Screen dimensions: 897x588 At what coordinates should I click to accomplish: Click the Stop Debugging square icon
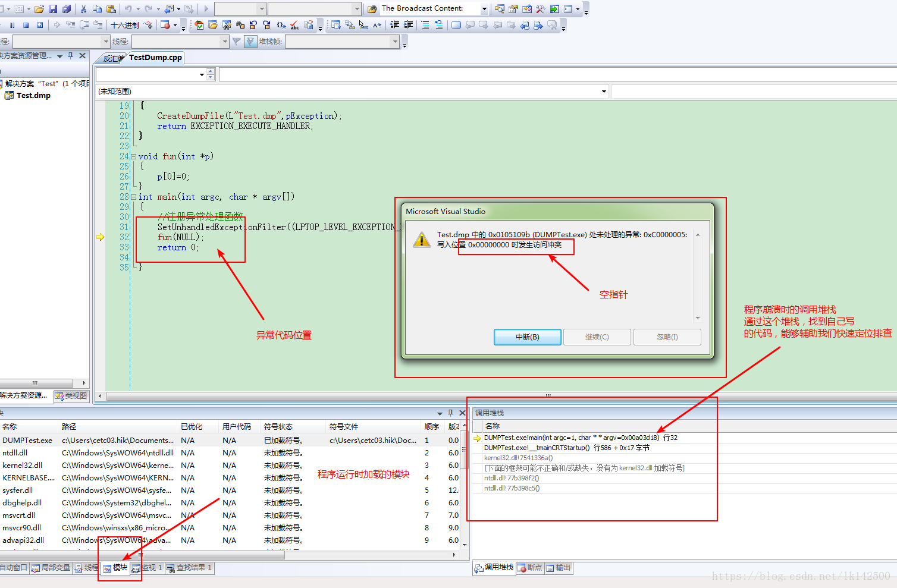click(x=26, y=25)
